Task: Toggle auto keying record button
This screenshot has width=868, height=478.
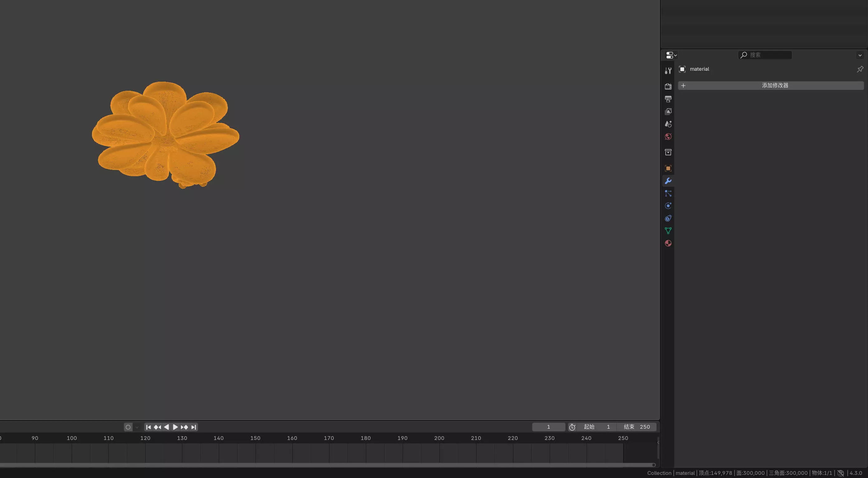Action: tap(128, 427)
